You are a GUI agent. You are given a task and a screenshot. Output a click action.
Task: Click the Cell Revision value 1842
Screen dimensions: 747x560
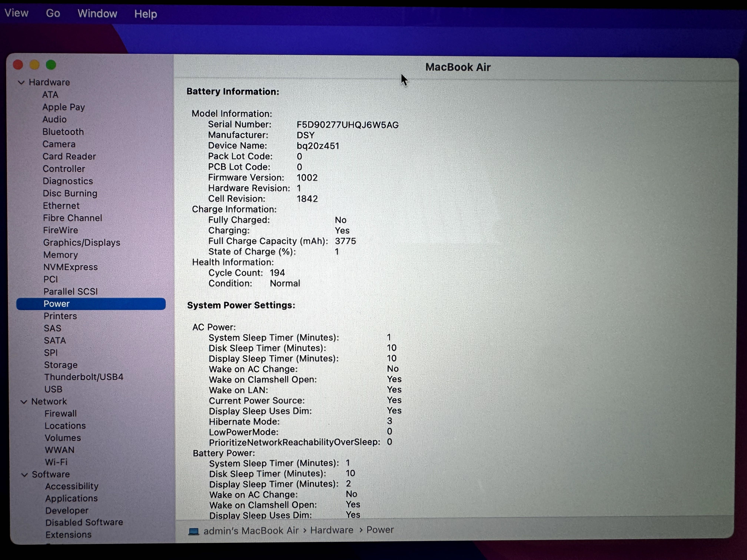coord(307,199)
